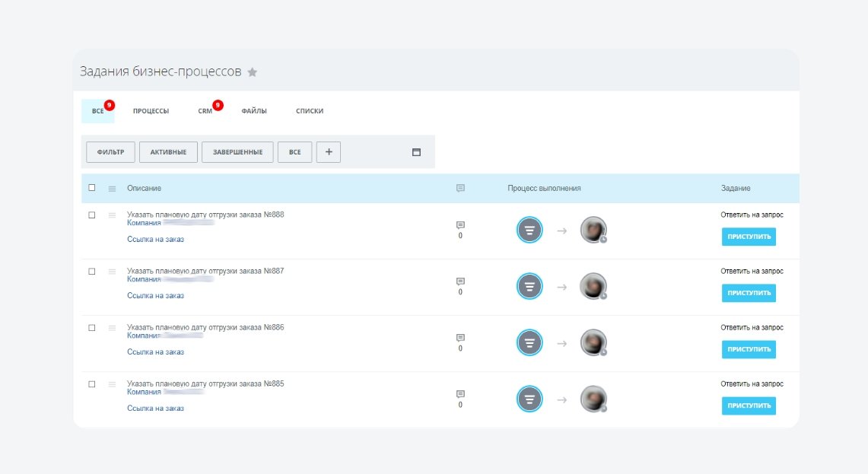Click the task title for order №888
The width and height of the screenshot is (868, 474).
point(205,215)
